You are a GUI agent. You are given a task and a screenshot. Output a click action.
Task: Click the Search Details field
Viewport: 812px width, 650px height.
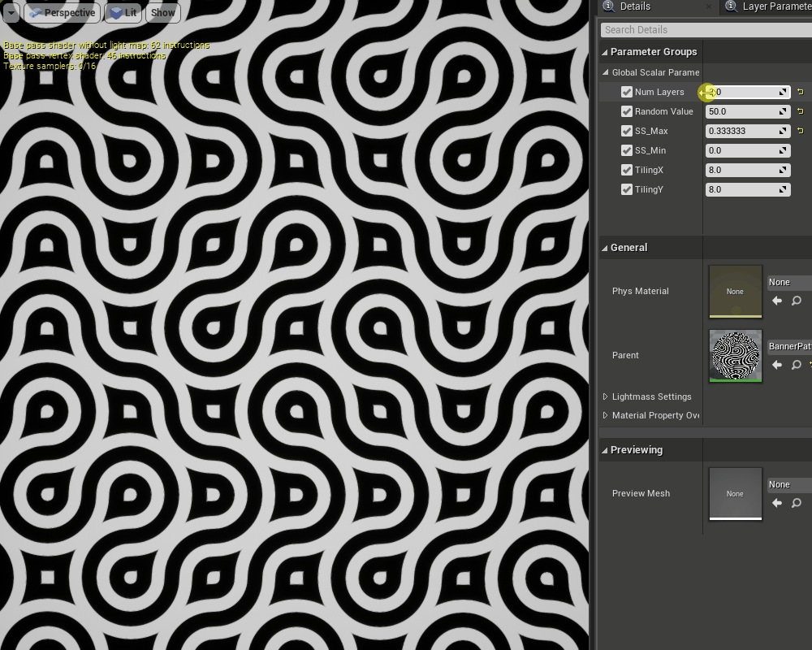coord(706,29)
